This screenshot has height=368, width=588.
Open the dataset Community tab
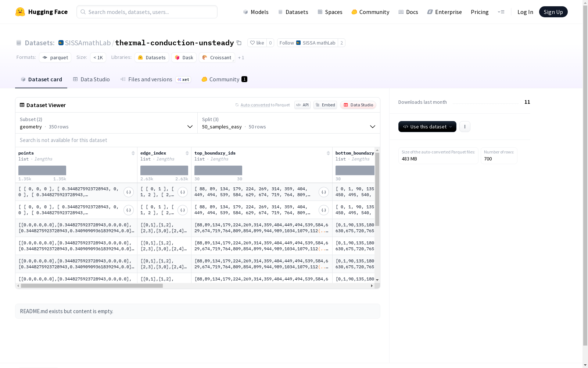(224, 79)
